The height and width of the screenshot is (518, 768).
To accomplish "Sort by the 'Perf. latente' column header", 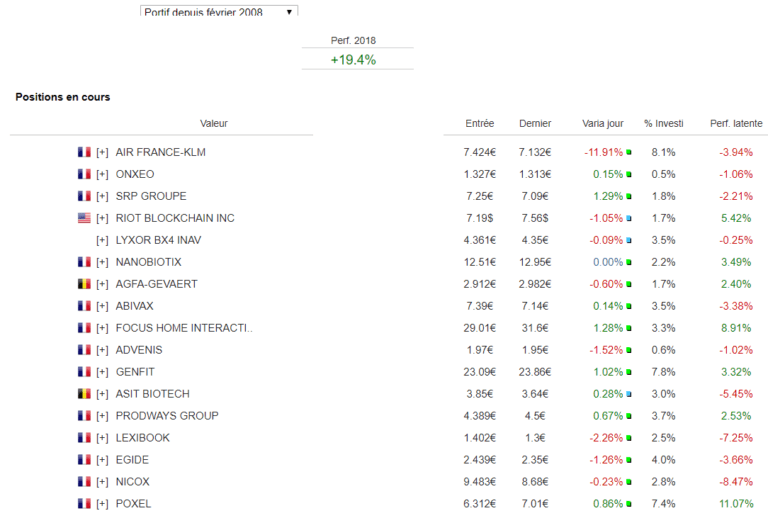I will pyautogui.click(x=735, y=124).
